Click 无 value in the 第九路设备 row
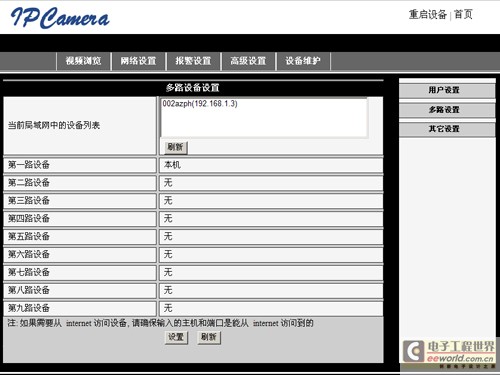 point(168,308)
